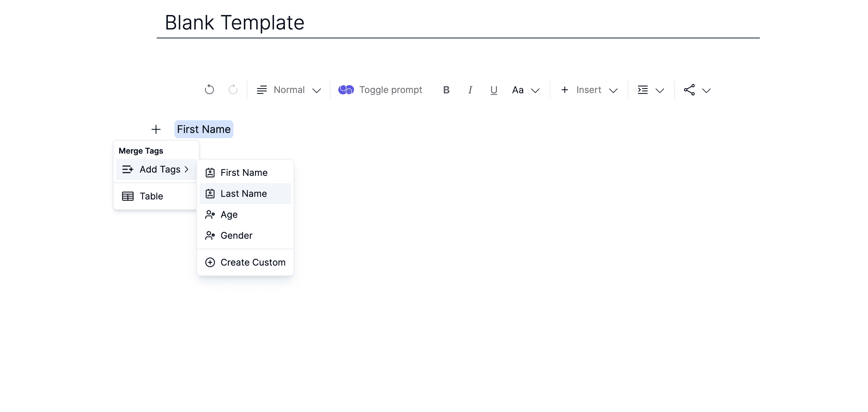The width and height of the screenshot is (868, 412).
Task: Toggle bold formatting
Action: [x=446, y=90]
